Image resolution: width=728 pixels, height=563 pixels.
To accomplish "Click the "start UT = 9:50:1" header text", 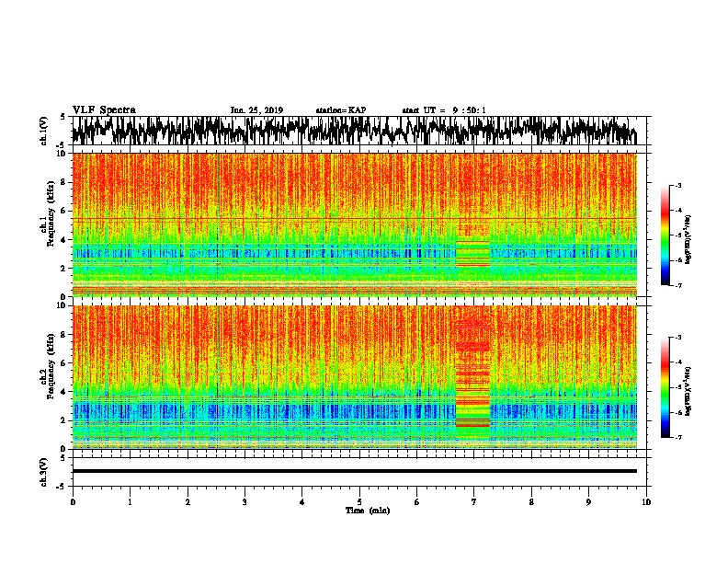I will 444,110.
